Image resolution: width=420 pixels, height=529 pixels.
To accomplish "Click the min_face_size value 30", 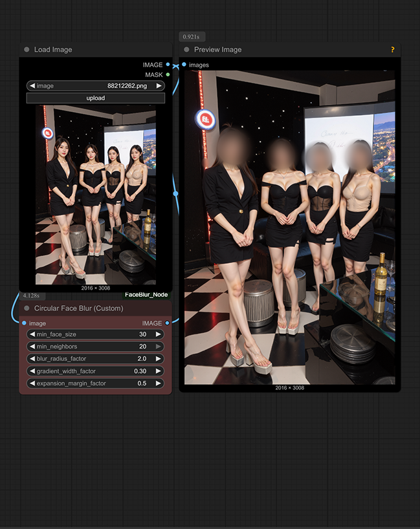I will 143,334.
